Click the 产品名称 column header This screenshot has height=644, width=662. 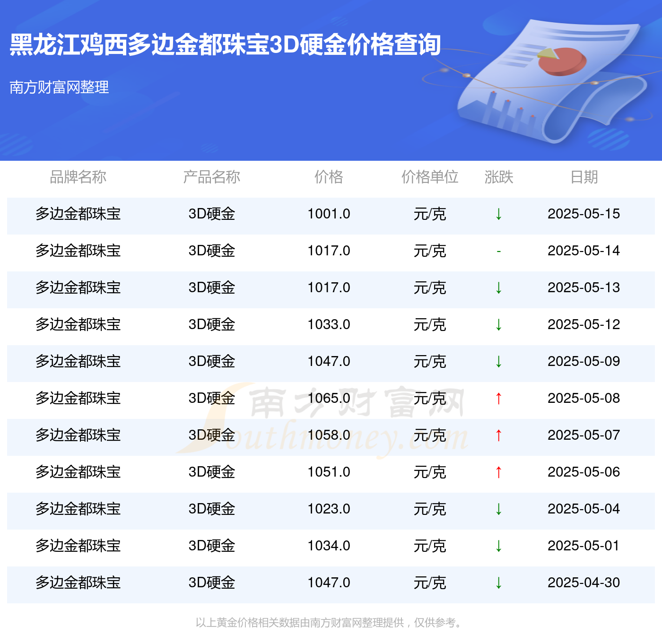[211, 177]
